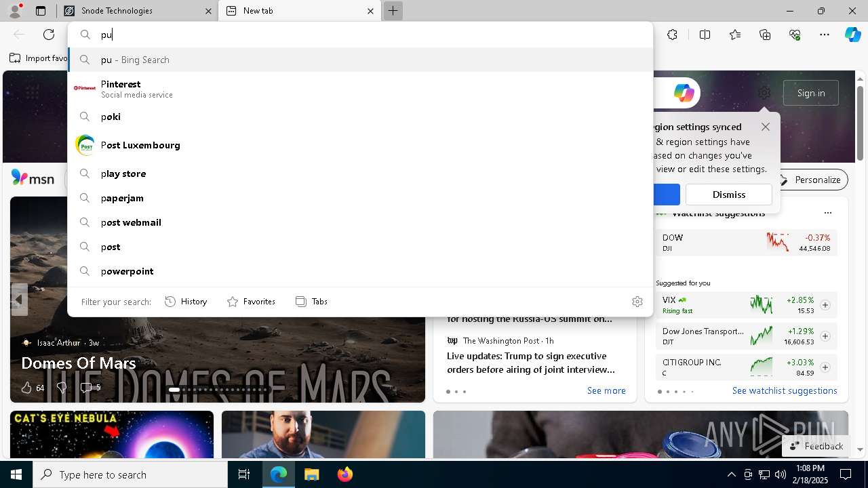Screen dimensions: 868x488
Task: Open the Live updates Trump headline
Action: pyautogui.click(x=531, y=363)
